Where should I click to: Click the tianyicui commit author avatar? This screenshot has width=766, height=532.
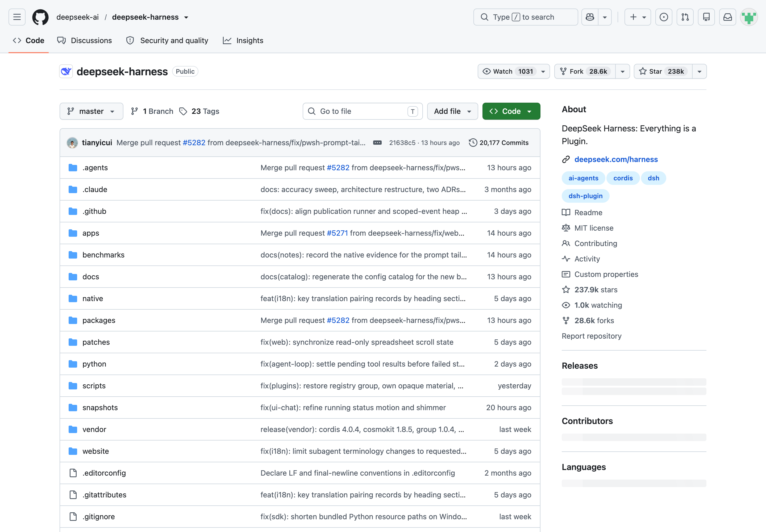[72, 143]
